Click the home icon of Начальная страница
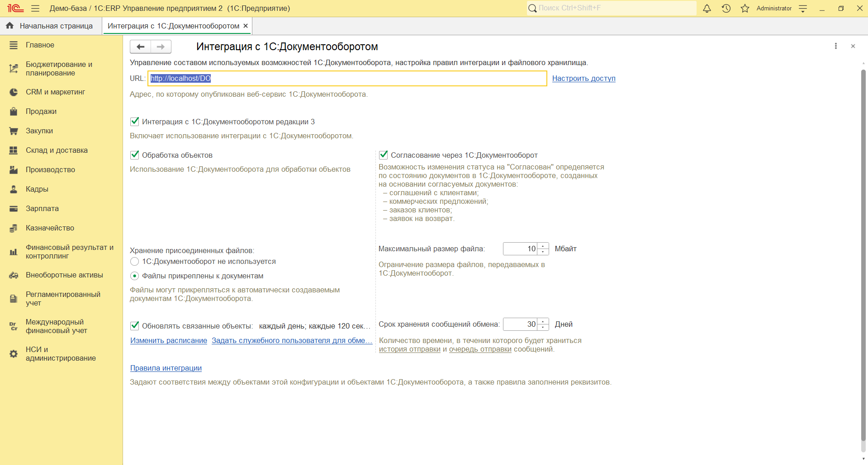The image size is (868, 465). pyautogui.click(x=9, y=26)
